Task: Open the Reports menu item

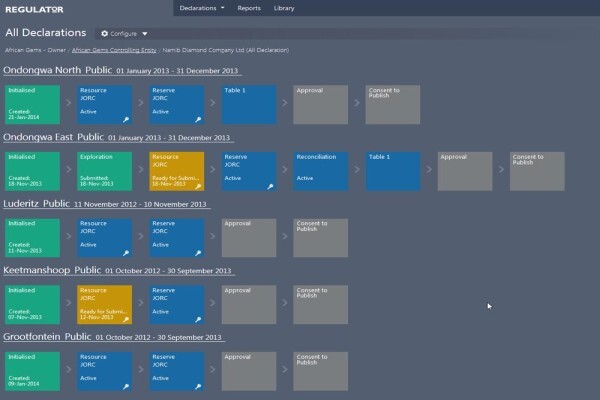Action: coord(249,8)
